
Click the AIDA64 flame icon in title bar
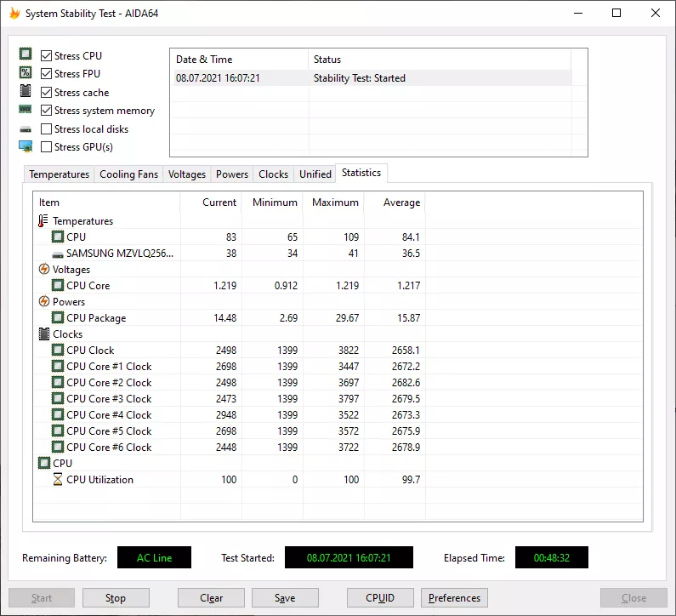coord(14,14)
